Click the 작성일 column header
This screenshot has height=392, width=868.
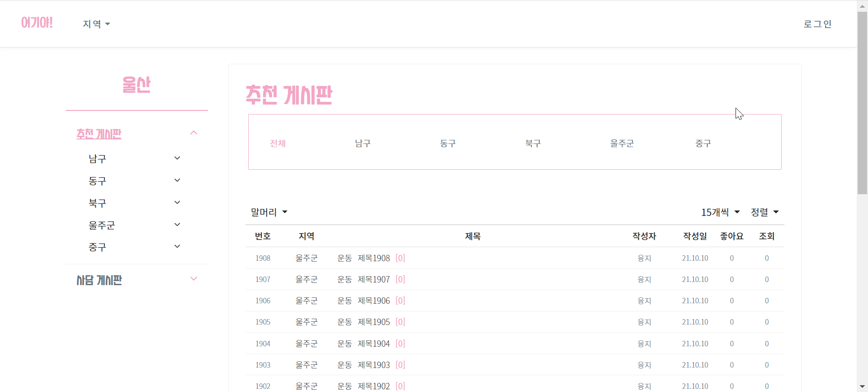[695, 236]
